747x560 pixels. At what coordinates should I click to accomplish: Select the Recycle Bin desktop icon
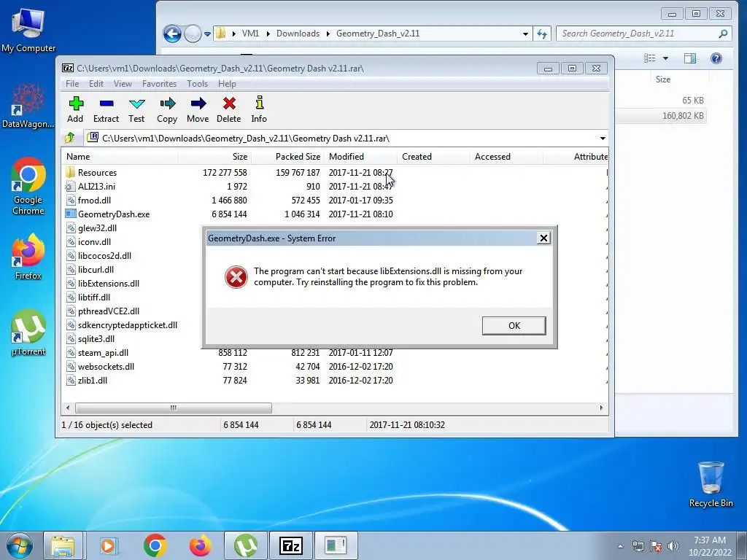pyautogui.click(x=711, y=484)
